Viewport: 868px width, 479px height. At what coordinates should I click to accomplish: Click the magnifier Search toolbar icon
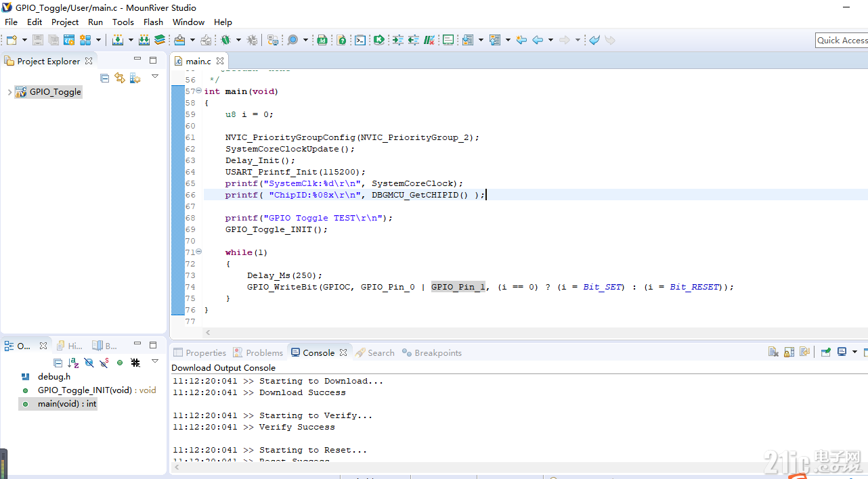coord(292,40)
